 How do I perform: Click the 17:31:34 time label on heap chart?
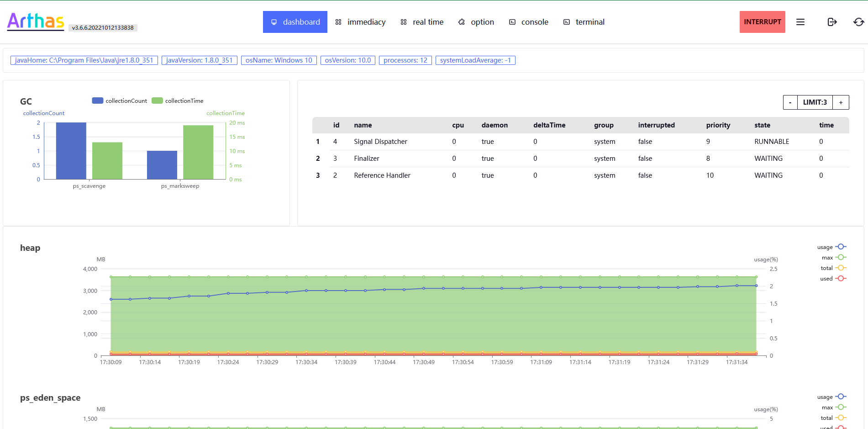point(737,362)
